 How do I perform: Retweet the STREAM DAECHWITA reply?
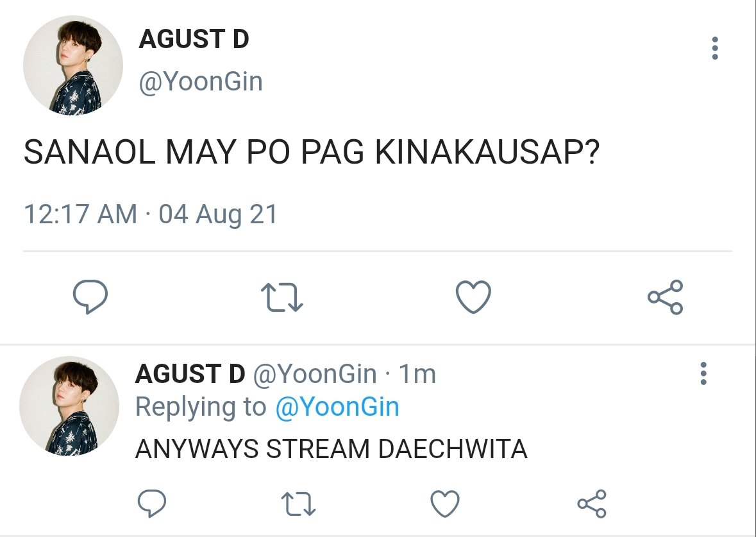(298, 504)
